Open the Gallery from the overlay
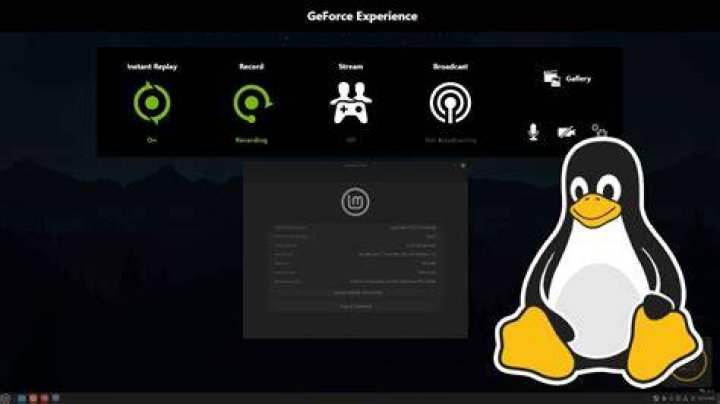Screen dimensions: 720x404 567,79
